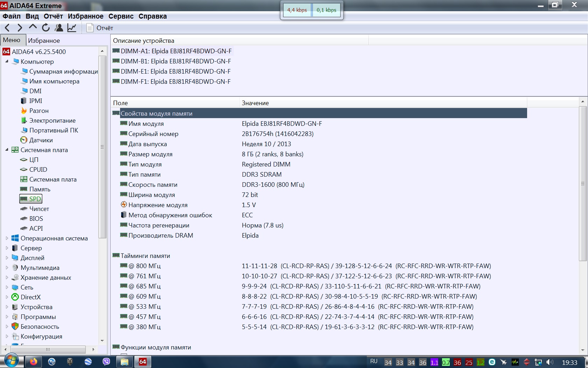Click the line graph toolbar icon
588x368 pixels.
(x=72, y=28)
